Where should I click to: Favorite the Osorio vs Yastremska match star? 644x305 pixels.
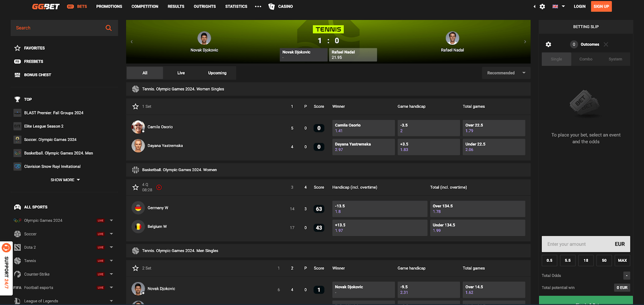pos(135,107)
